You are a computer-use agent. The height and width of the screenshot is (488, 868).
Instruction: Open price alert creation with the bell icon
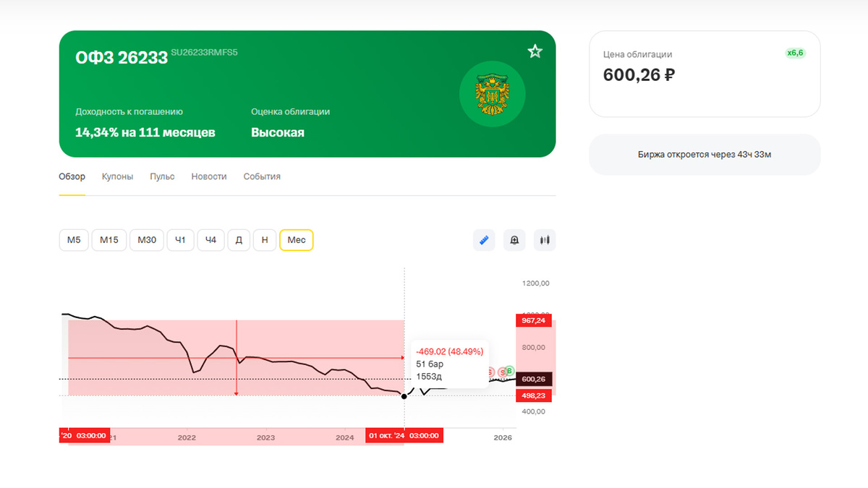(514, 239)
